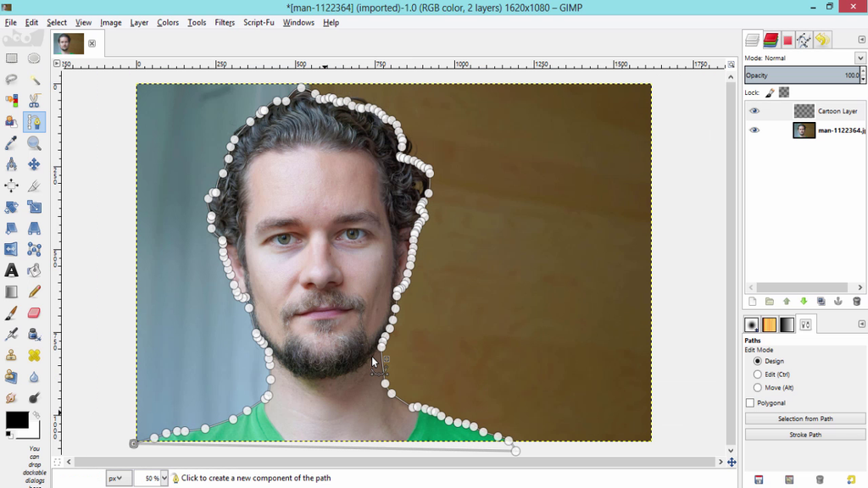Switch to the Patterns dockable tab
Image resolution: width=868 pixels, height=488 pixels.
(x=770, y=324)
